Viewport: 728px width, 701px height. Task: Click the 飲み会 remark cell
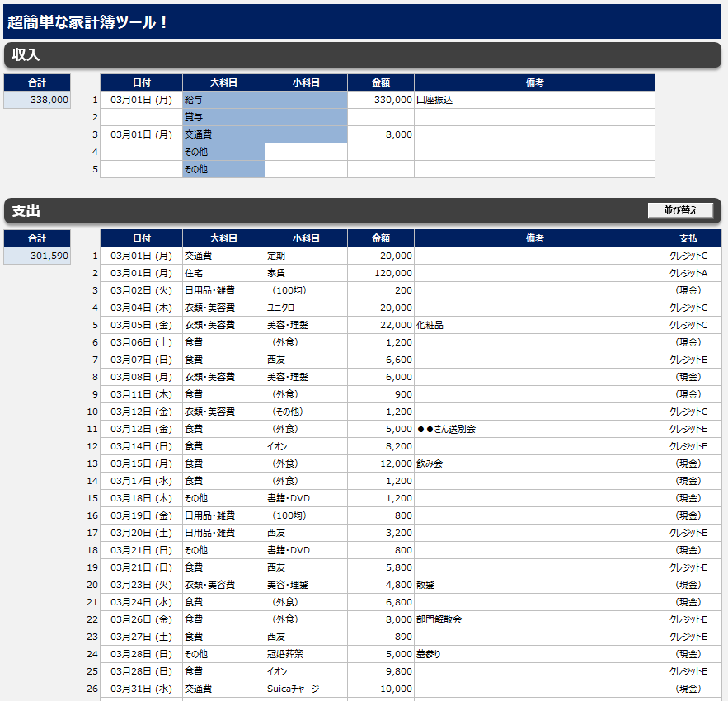tap(534, 463)
